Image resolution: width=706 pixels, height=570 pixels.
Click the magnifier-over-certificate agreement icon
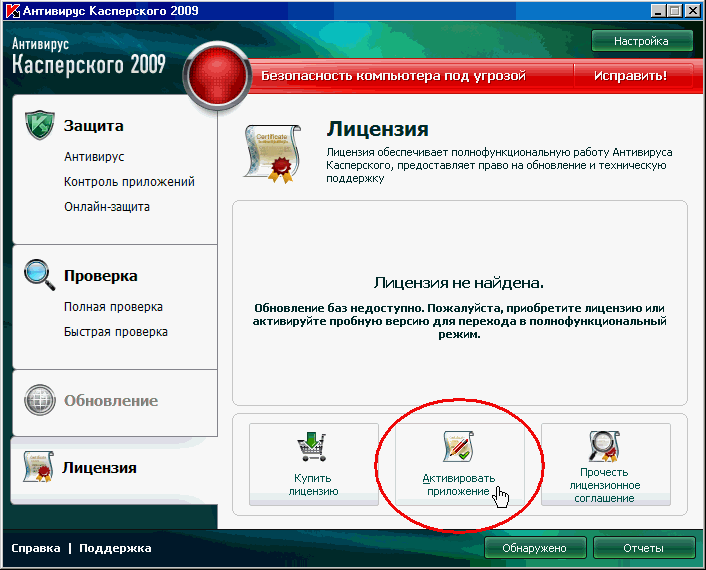(604, 446)
